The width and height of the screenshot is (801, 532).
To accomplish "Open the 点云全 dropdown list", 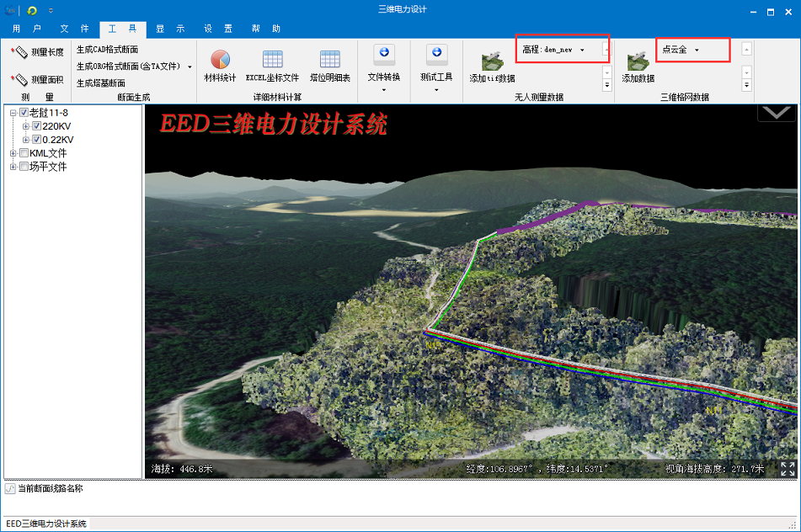I will pos(697,51).
